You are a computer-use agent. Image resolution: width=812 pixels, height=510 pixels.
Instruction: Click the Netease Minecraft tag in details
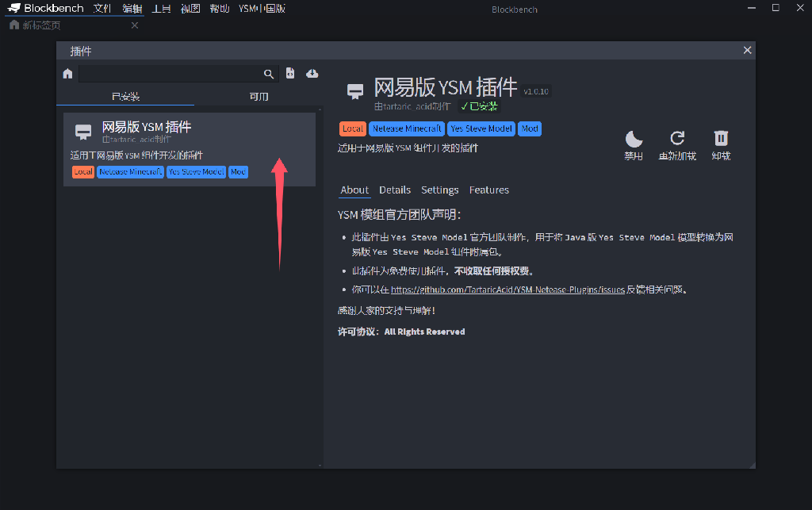pos(407,128)
